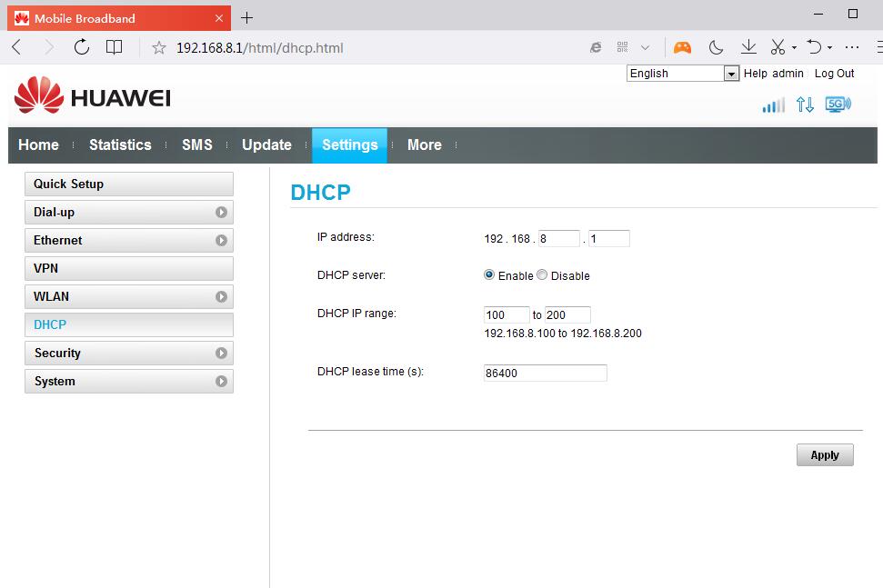Open downloads via the download arrow icon
Viewport: 883px width, 588px height.
tap(748, 47)
